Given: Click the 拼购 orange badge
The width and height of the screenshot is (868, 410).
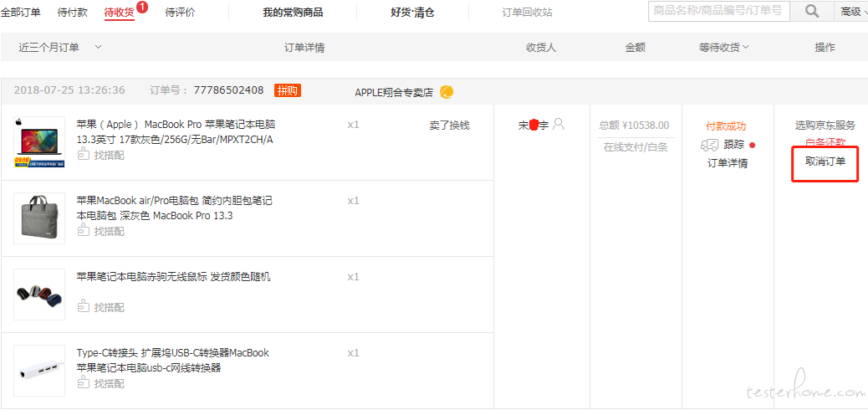Looking at the screenshot, I should tap(288, 90).
